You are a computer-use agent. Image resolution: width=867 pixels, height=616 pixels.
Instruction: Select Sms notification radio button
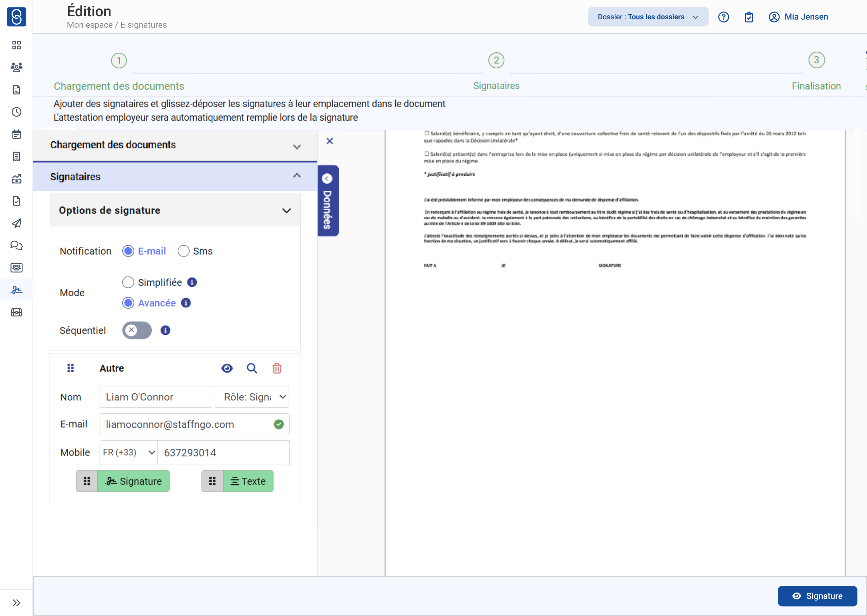[184, 251]
